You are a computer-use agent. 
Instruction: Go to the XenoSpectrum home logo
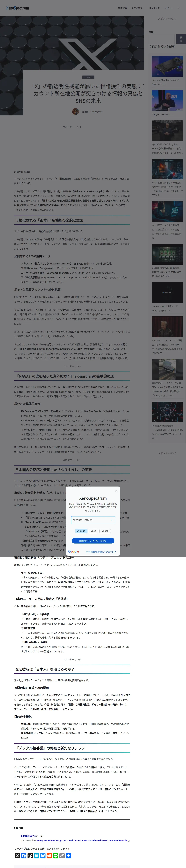click(18, 8)
